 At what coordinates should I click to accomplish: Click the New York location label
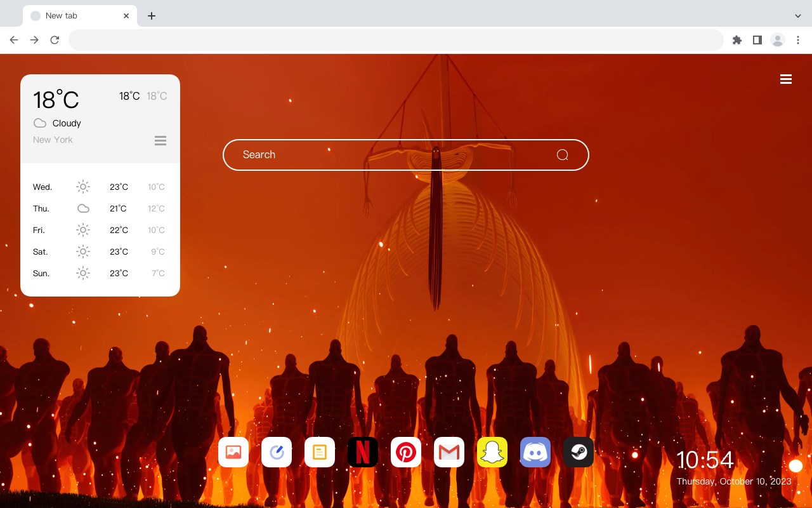[x=53, y=140]
